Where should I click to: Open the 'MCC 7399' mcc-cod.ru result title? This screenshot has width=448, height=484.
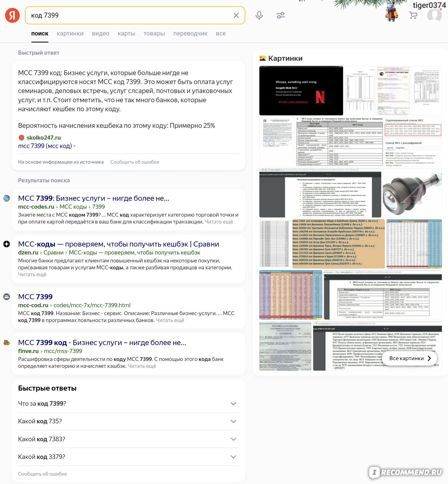(x=35, y=297)
